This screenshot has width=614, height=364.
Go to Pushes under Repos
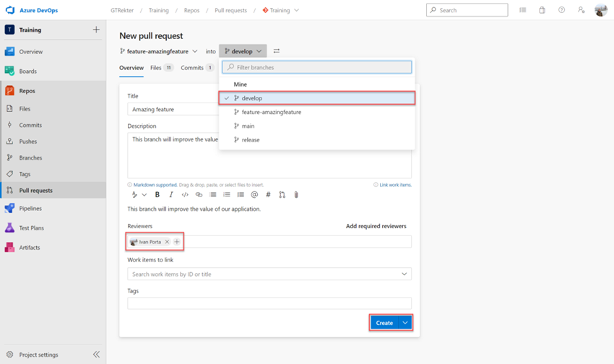click(x=27, y=142)
